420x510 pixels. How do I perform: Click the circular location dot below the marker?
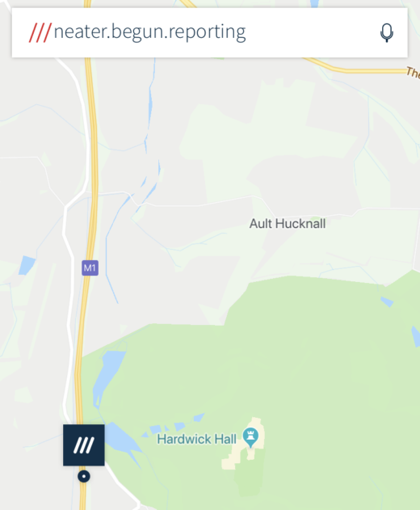coord(84,477)
